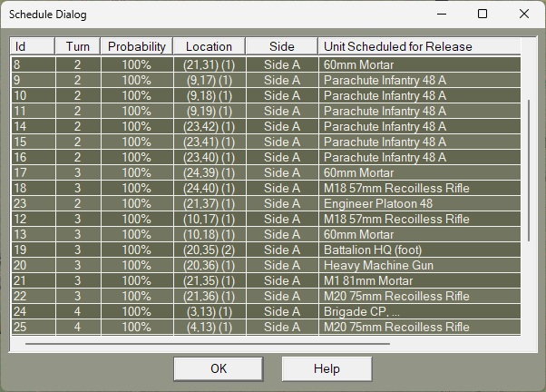
Task: Sort by the Turn column header
Action: pos(78,46)
